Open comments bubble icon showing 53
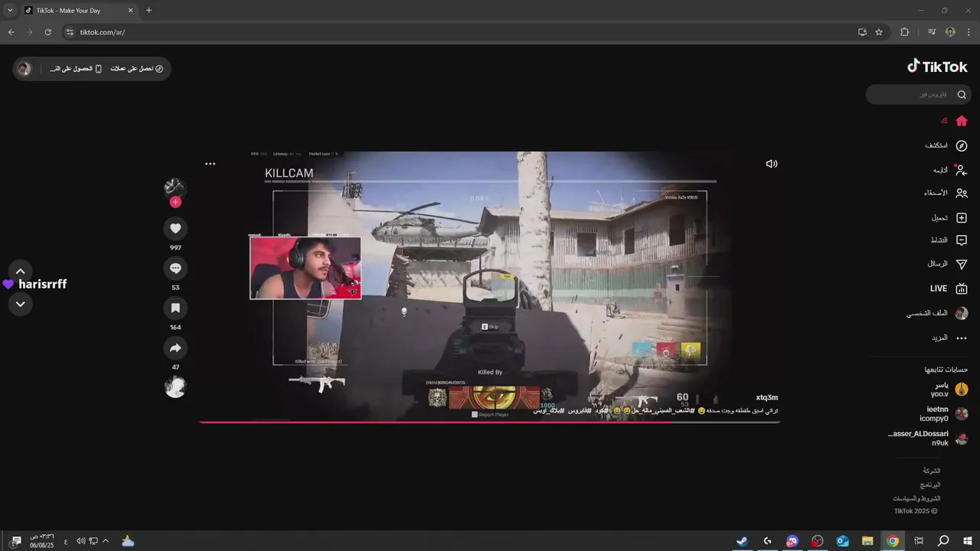 pyautogui.click(x=175, y=268)
